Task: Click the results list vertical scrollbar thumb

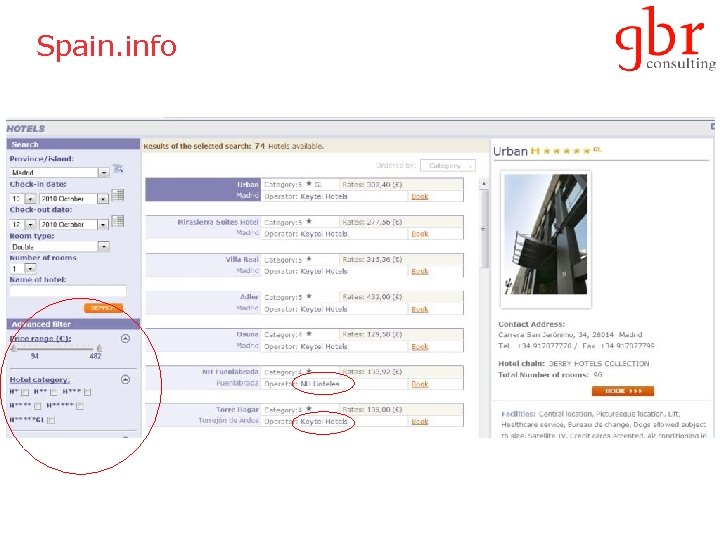Action: click(x=484, y=229)
